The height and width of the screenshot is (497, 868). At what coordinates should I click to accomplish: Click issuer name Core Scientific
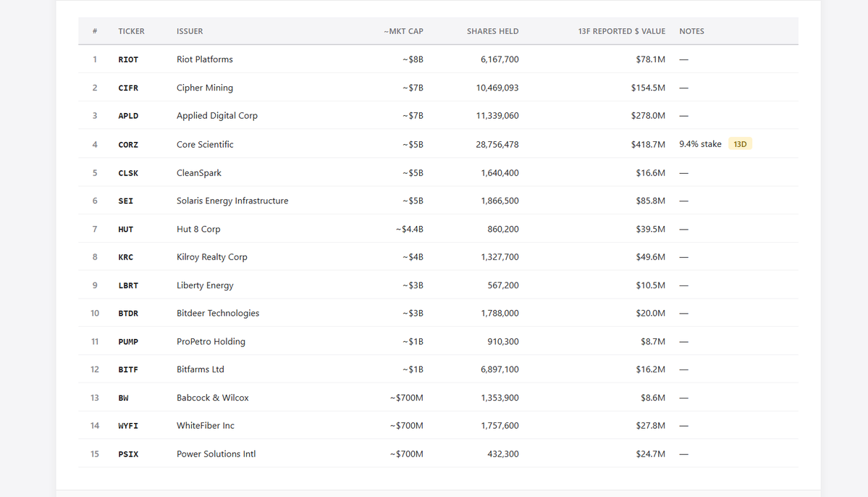pyautogui.click(x=205, y=145)
